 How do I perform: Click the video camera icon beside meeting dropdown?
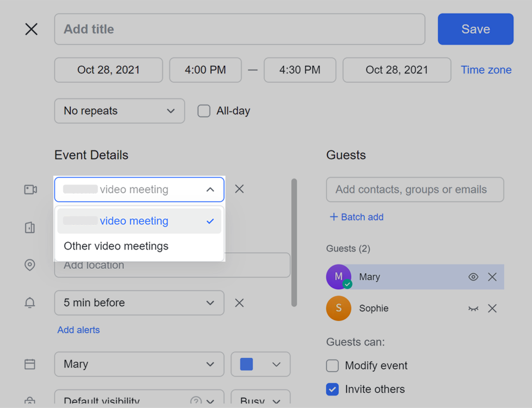click(x=30, y=189)
